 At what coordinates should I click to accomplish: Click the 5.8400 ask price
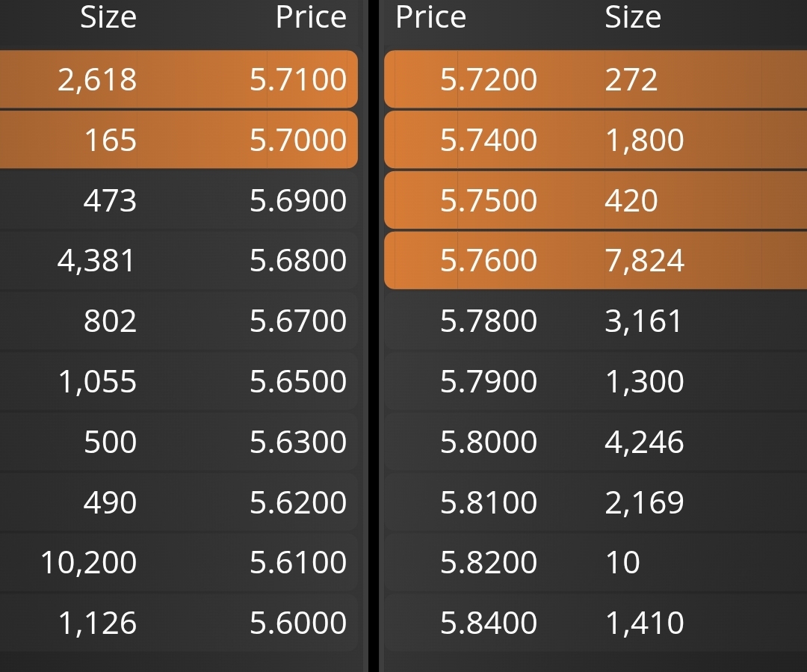click(489, 623)
